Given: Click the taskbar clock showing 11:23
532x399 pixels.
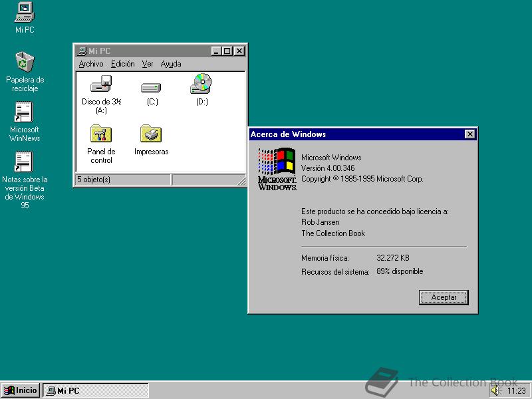Looking at the screenshot, I should click(517, 391).
